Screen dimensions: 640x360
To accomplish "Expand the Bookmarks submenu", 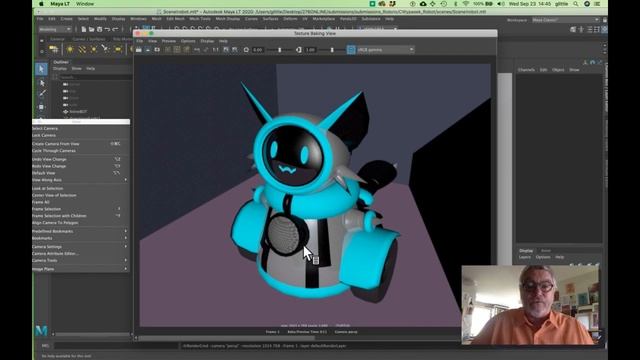I will tap(81, 238).
